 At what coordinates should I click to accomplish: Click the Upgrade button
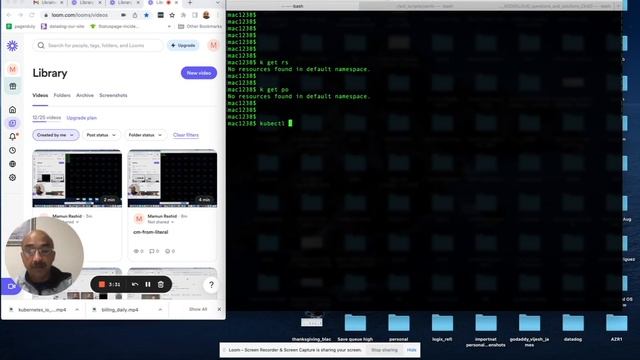[183, 45]
